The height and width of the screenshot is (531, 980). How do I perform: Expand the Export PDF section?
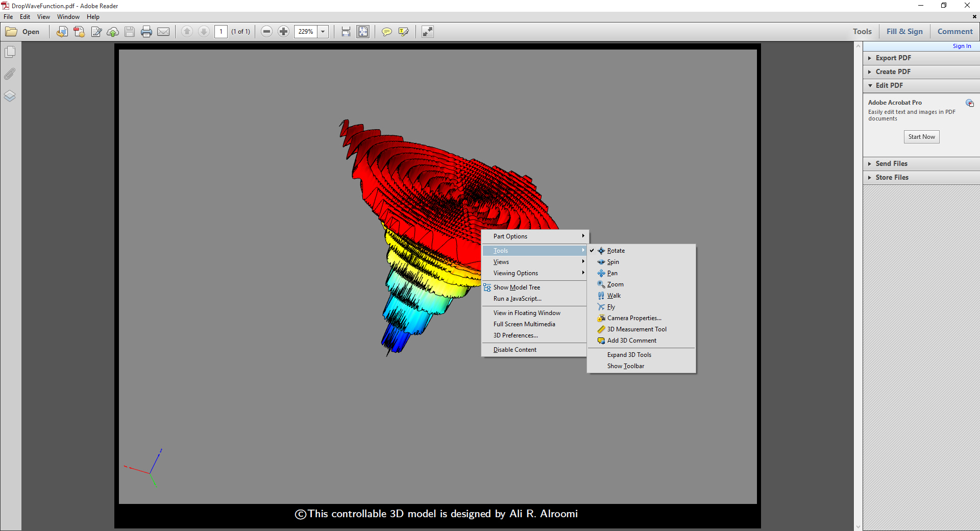[893, 58]
